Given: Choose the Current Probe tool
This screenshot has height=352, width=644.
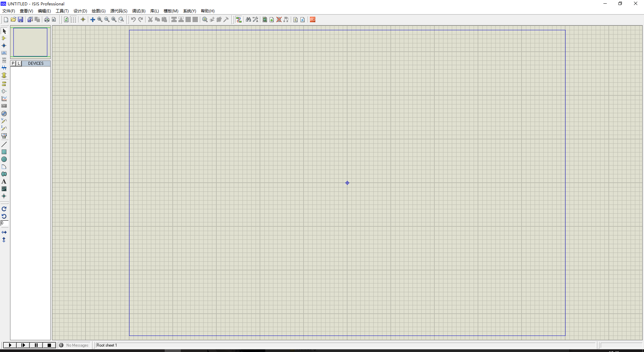Looking at the screenshot, I should click(x=4, y=128).
